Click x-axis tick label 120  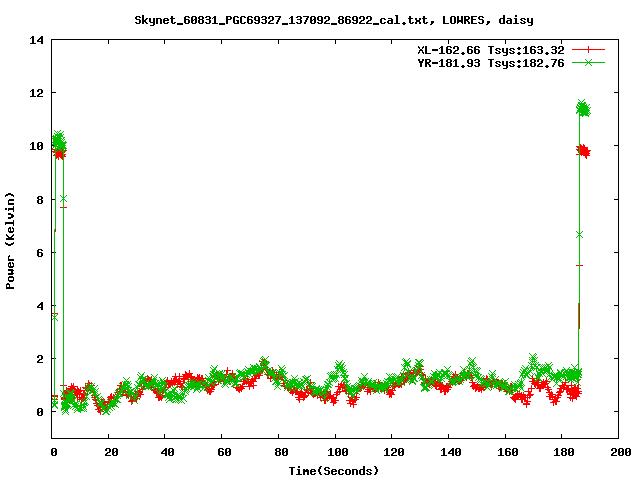pyautogui.click(x=394, y=452)
